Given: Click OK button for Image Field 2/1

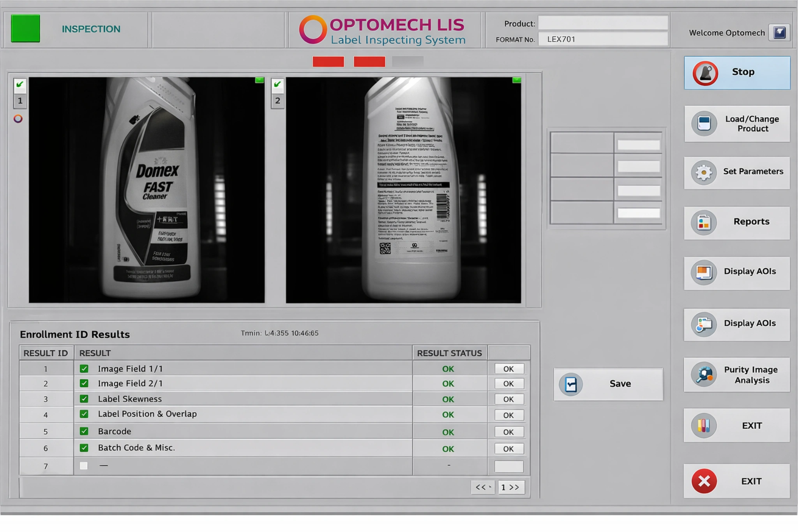Looking at the screenshot, I should [x=509, y=384].
